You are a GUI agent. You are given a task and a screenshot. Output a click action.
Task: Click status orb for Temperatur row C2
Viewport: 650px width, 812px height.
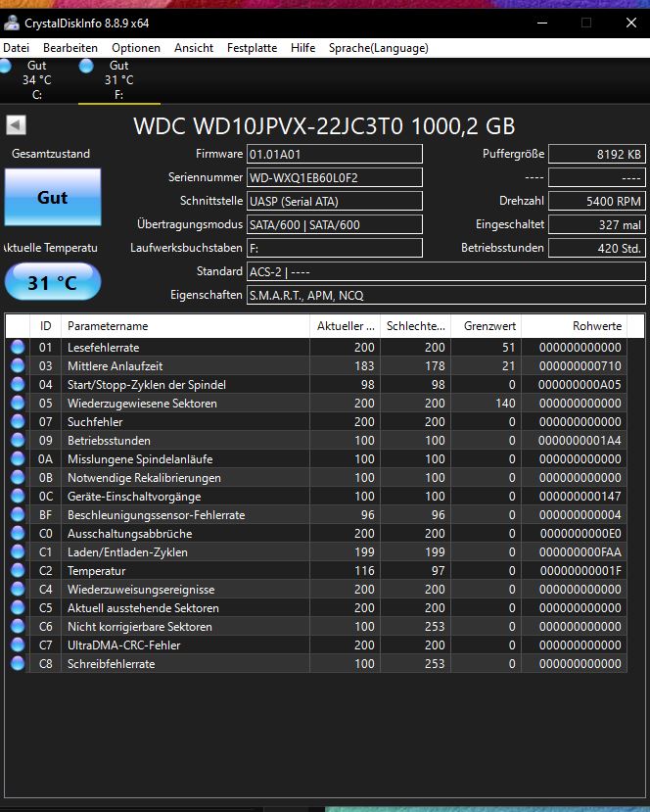(18, 571)
